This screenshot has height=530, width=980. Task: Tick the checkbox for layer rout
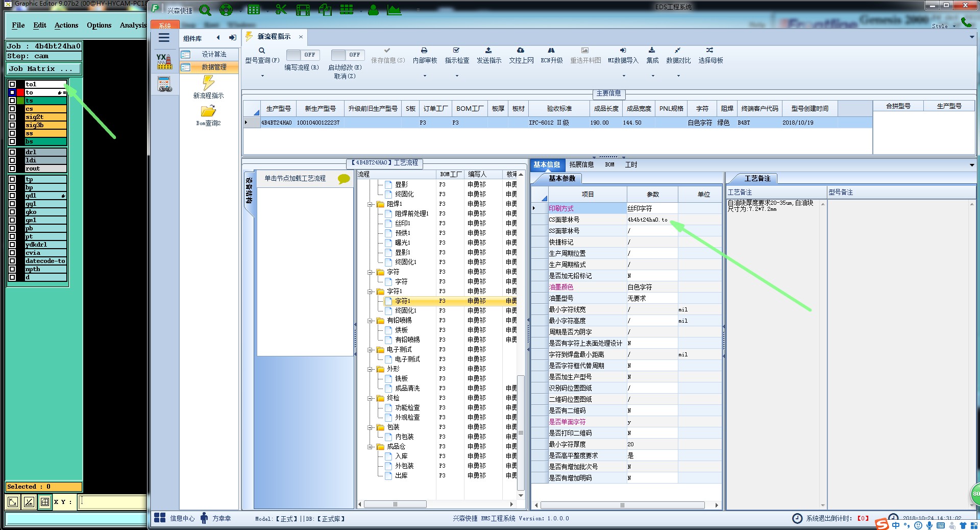pos(12,168)
